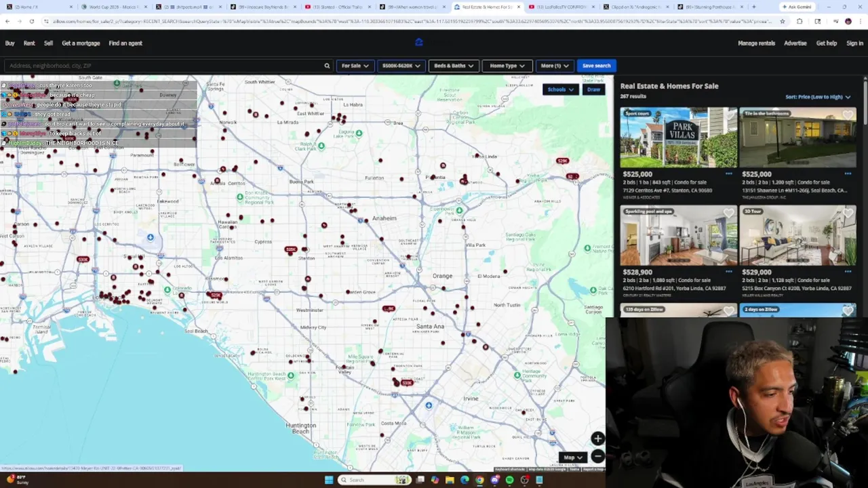
Task: Save the $529,000 Box Canyon Ct listing with the heart
Action: click(x=848, y=213)
